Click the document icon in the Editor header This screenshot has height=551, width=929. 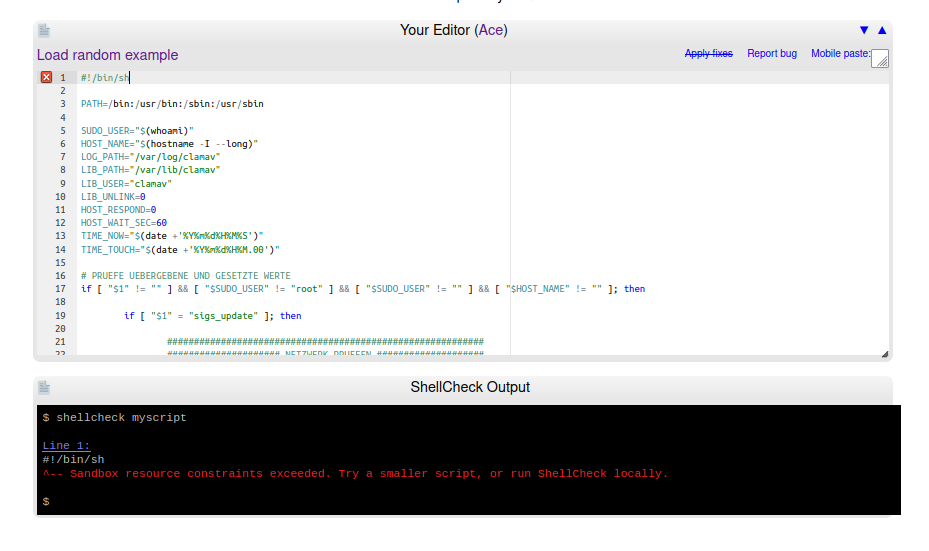[x=44, y=30]
